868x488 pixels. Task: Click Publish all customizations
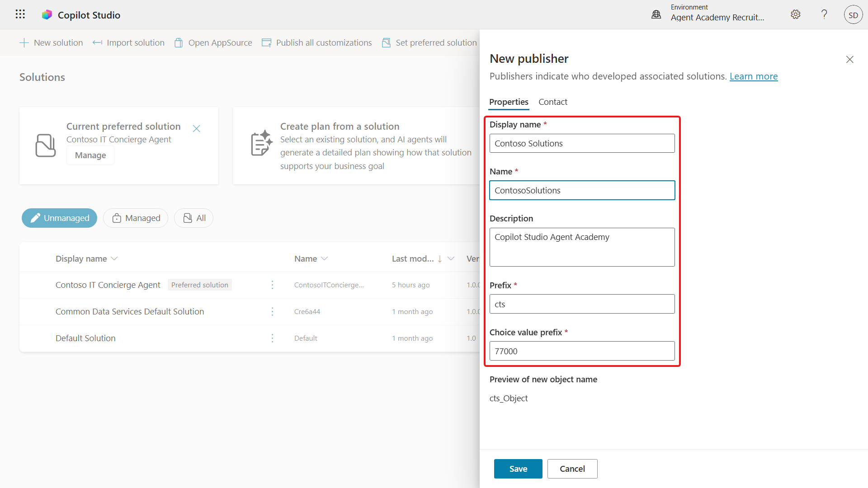316,42
